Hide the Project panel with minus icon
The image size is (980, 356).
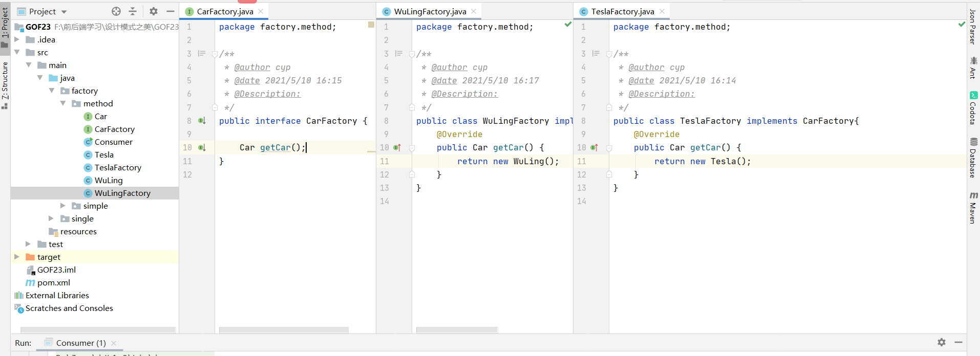point(171,11)
